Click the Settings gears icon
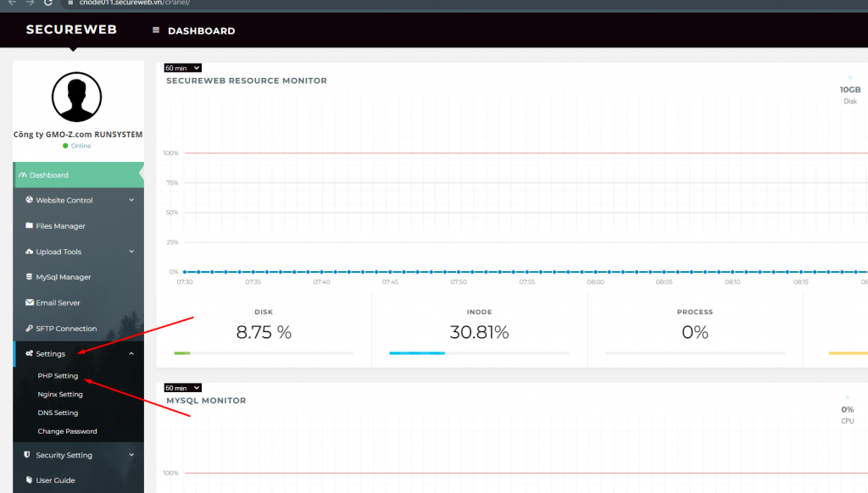868x493 pixels. click(x=30, y=353)
